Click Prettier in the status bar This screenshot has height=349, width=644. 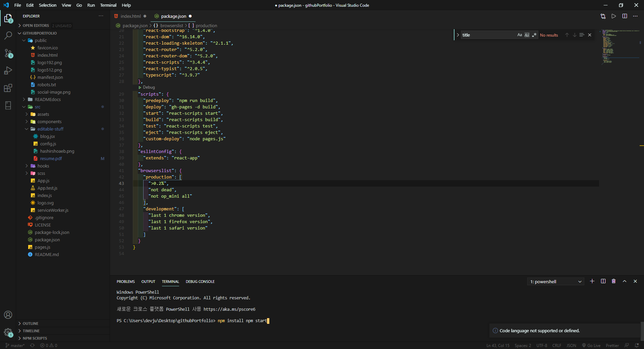click(612, 345)
